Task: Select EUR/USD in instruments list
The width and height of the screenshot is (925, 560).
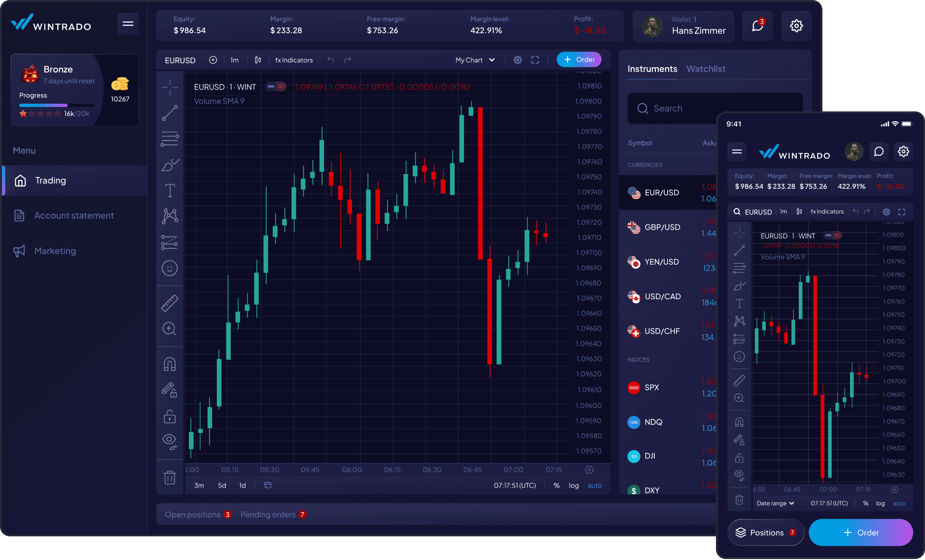Action: [668, 193]
